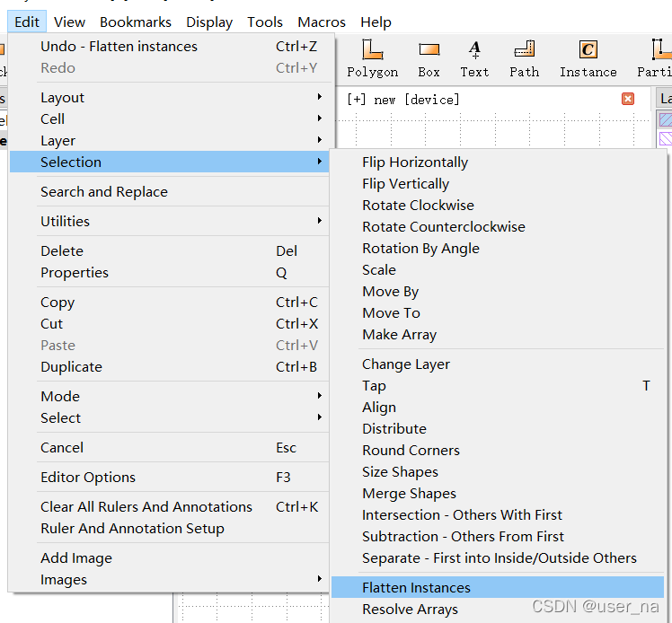
Task: Open the Bookmarks menu
Action: tap(136, 22)
